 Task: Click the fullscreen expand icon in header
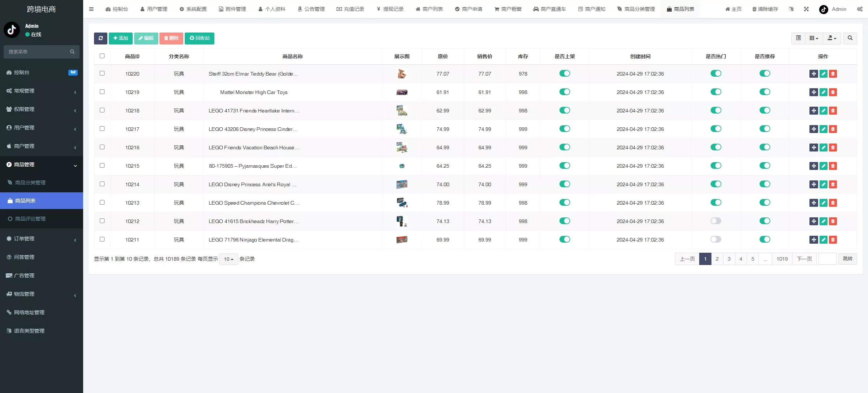pyautogui.click(x=806, y=9)
